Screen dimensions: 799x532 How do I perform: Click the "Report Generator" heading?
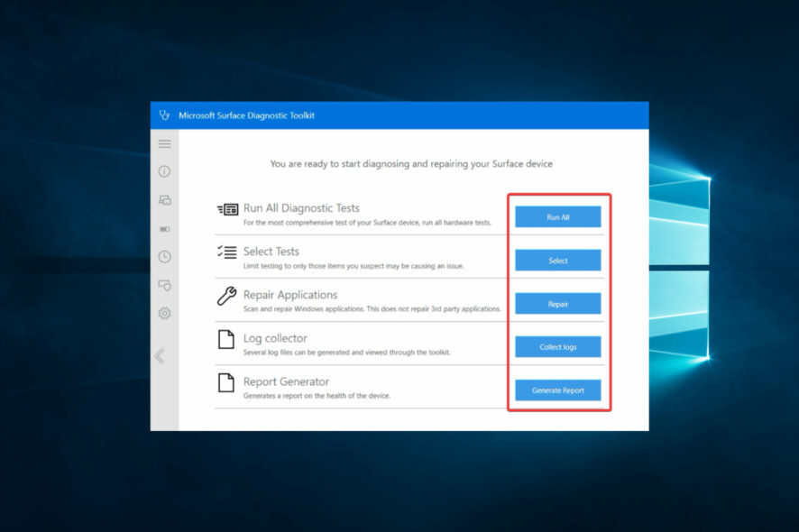point(286,381)
